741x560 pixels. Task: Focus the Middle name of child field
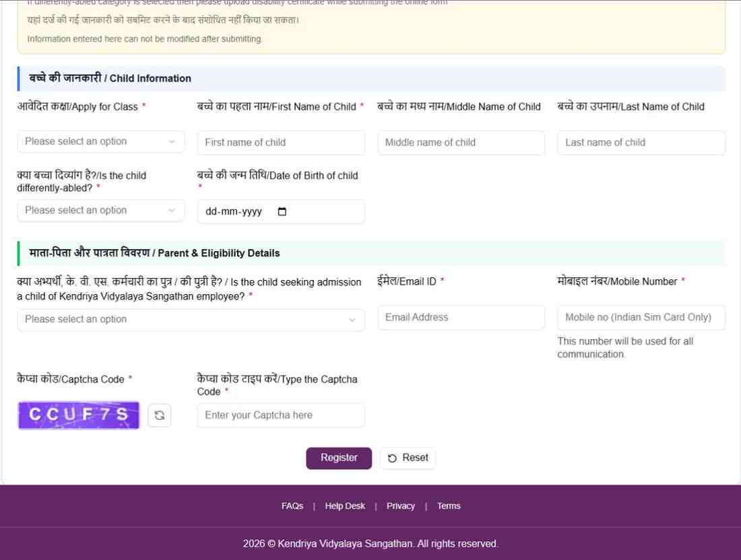point(461,143)
